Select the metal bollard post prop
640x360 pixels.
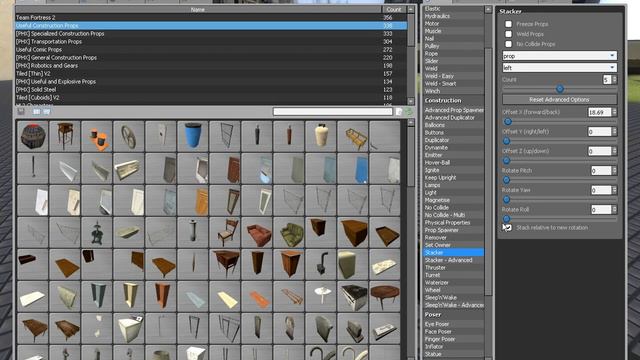coord(193,232)
